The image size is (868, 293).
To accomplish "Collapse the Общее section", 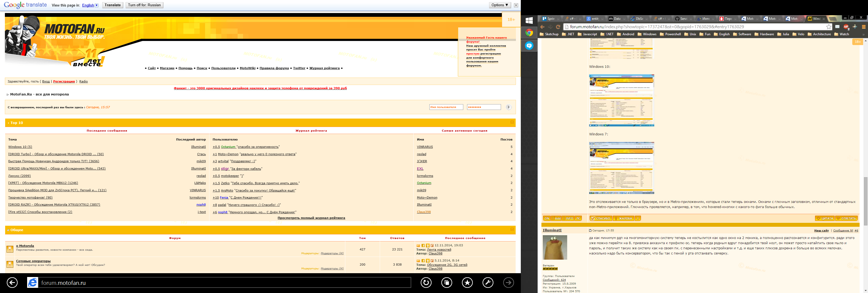I will (x=512, y=229).
